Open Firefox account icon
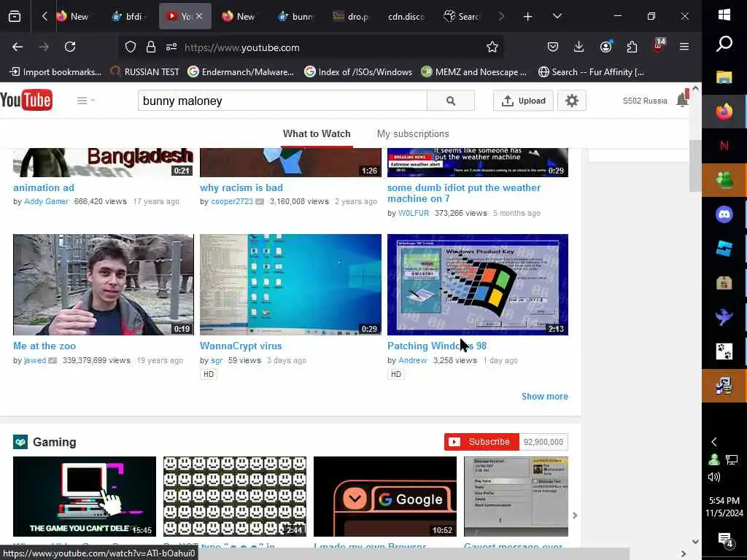The height and width of the screenshot is (560, 747). click(606, 47)
